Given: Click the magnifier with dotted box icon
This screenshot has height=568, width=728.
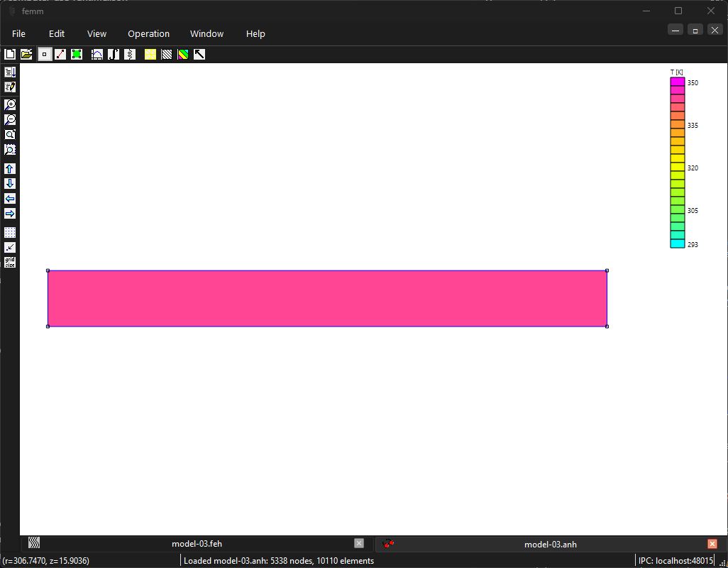Looking at the screenshot, I should pyautogui.click(x=10, y=149).
